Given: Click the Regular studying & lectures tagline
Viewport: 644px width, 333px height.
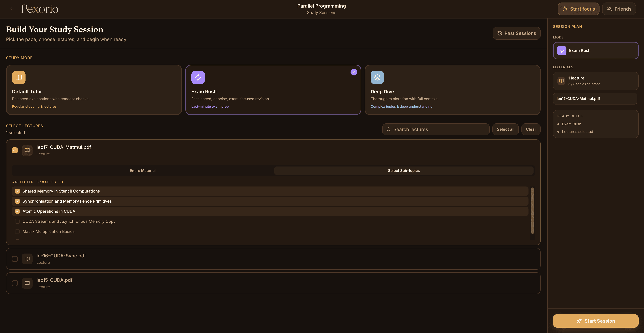Looking at the screenshot, I should tap(34, 107).
